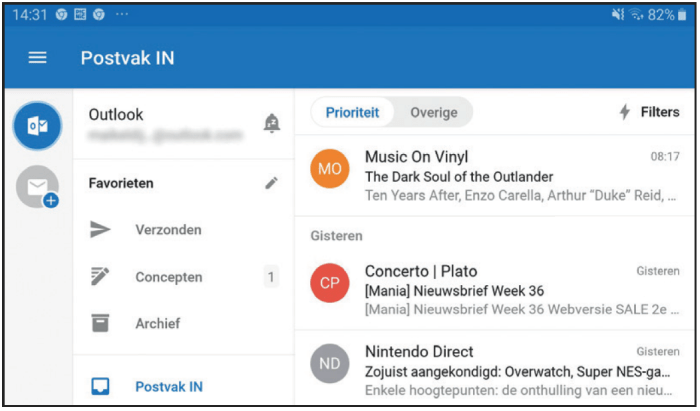Switch to the Prioriteit tab
The height and width of the screenshot is (411, 700).
(352, 112)
